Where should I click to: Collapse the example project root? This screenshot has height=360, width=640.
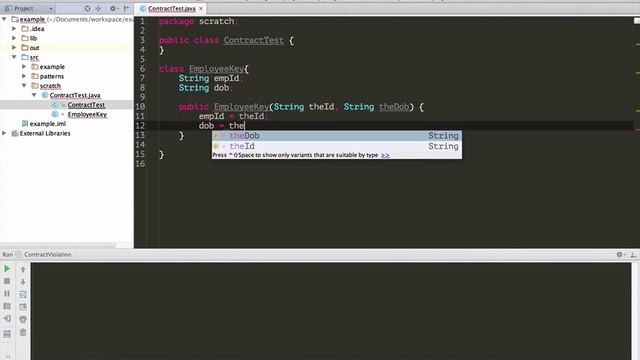tap(4, 19)
